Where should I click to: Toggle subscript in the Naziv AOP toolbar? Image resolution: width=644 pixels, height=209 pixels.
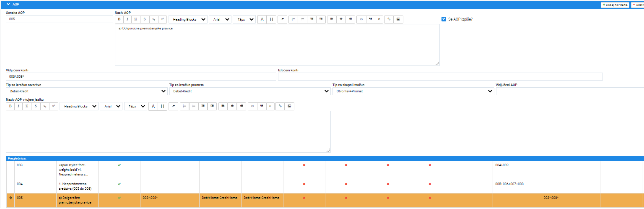(153, 19)
